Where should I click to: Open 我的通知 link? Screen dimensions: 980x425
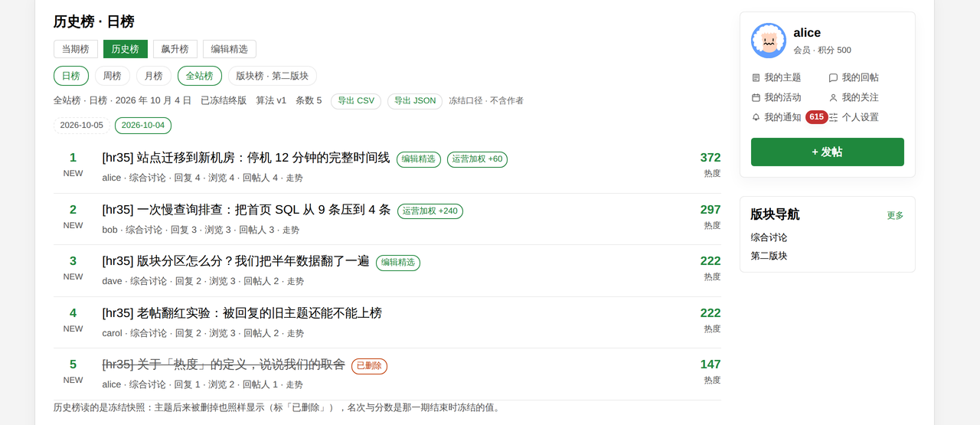click(x=782, y=117)
